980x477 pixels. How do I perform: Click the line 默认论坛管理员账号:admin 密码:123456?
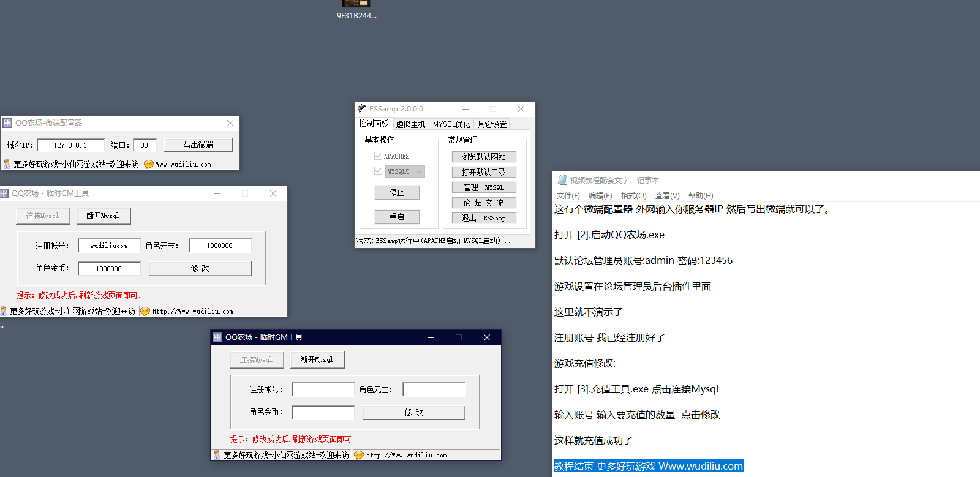click(643, 260)
